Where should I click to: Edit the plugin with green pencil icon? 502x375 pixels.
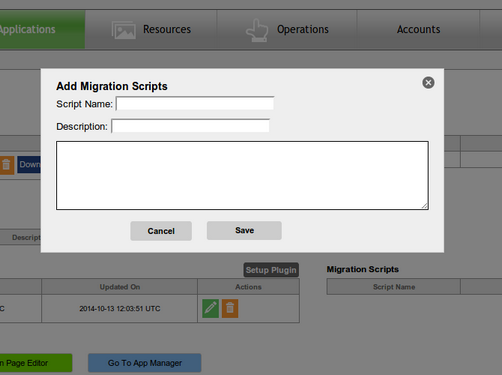click(x=210, y=308)
